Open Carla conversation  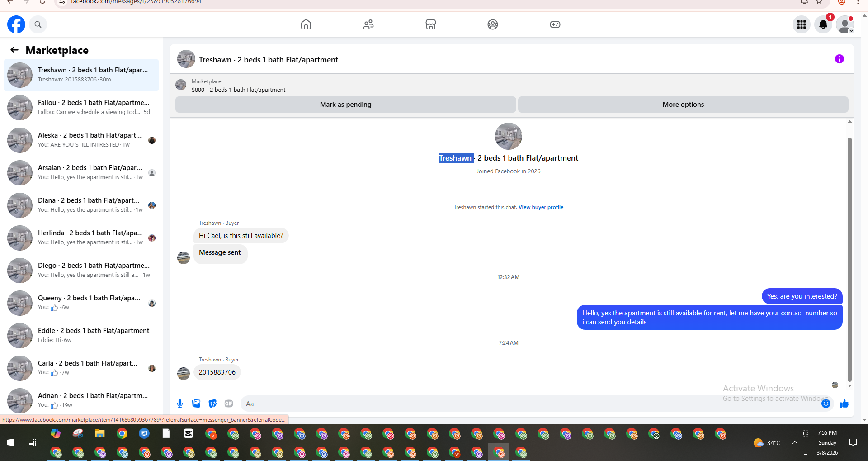(81, 368)
